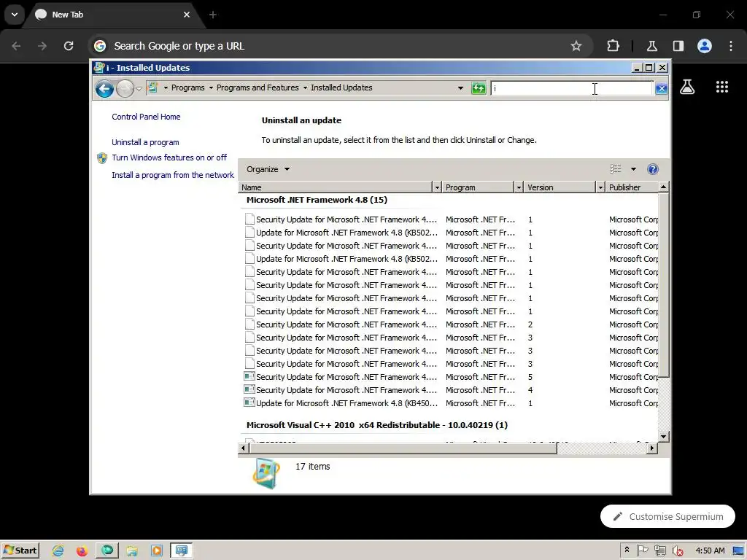Open the Version column filter dropdown
This screenshot has width=747, height=560.
600,187
